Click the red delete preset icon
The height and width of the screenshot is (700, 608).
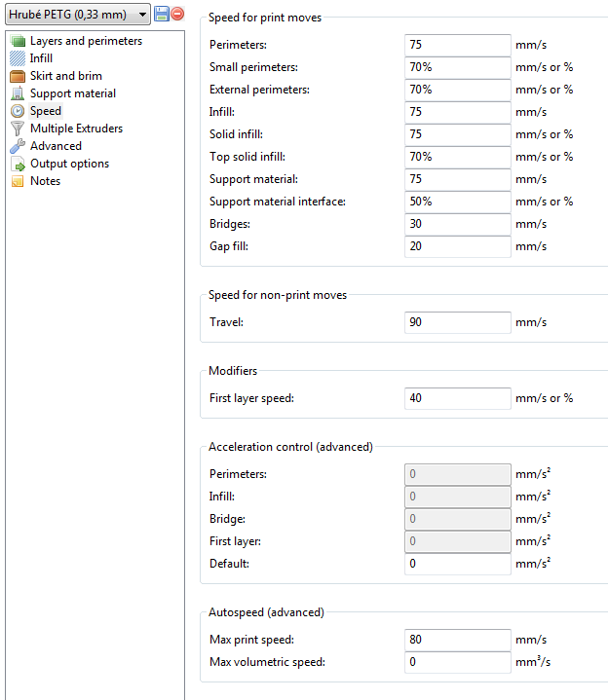point(177,14)
